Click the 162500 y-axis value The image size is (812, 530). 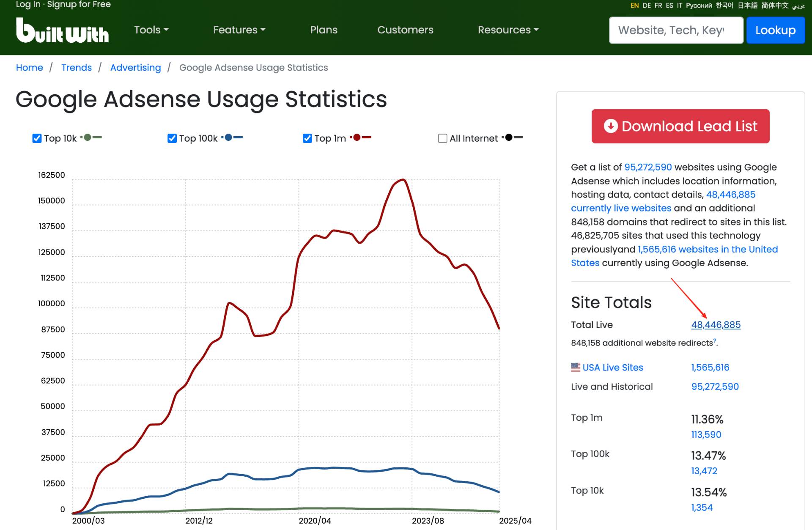[52, 175]
